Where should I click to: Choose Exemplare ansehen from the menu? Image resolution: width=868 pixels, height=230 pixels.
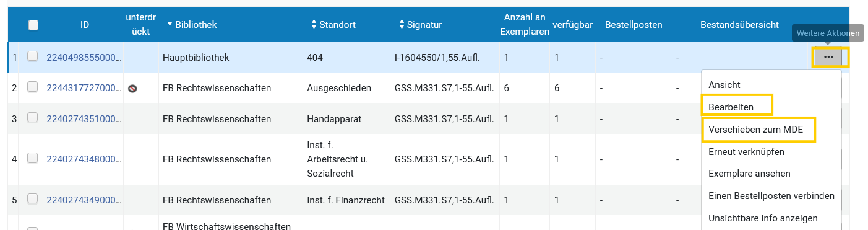pyautogui.click(x=749, y=174)
